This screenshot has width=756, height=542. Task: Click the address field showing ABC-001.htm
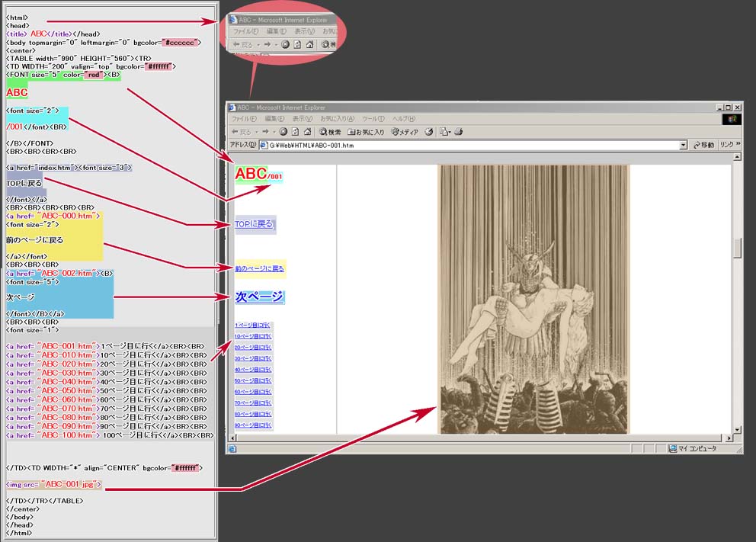point(472,145)
